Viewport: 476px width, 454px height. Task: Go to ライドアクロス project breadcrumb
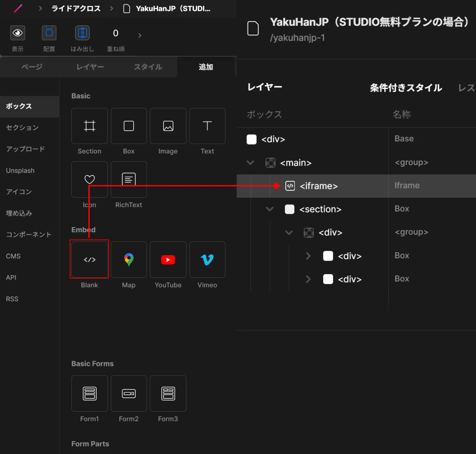click(76, 9)
